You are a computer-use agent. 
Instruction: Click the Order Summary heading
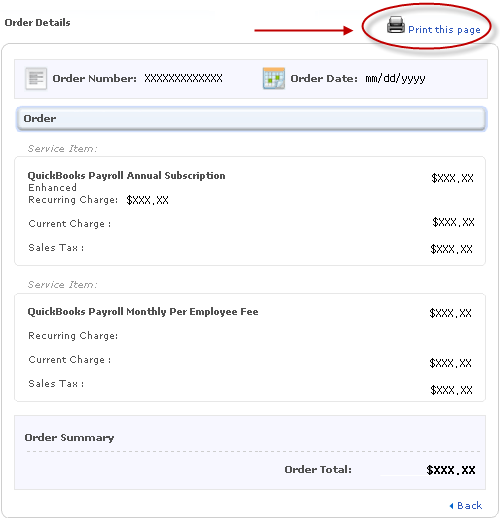pyautogui.click(x=69, y=437)
